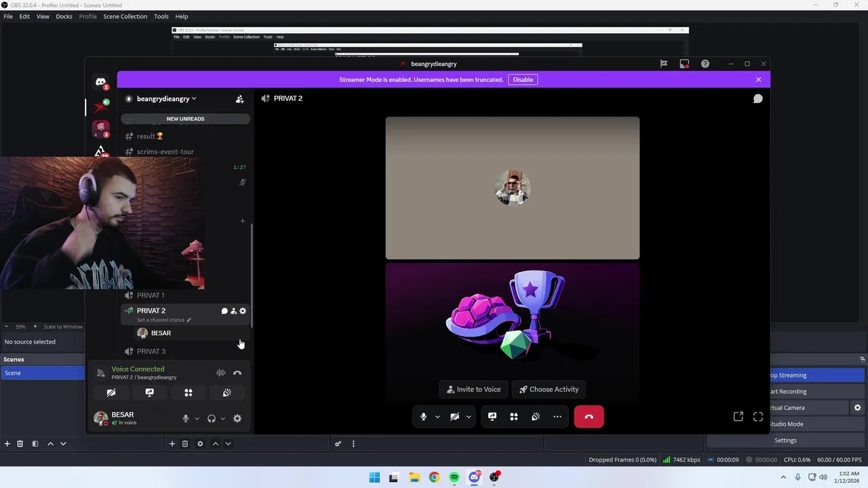Disable Streamer Mode via banner button
The image size is (868, 488).
523,79
